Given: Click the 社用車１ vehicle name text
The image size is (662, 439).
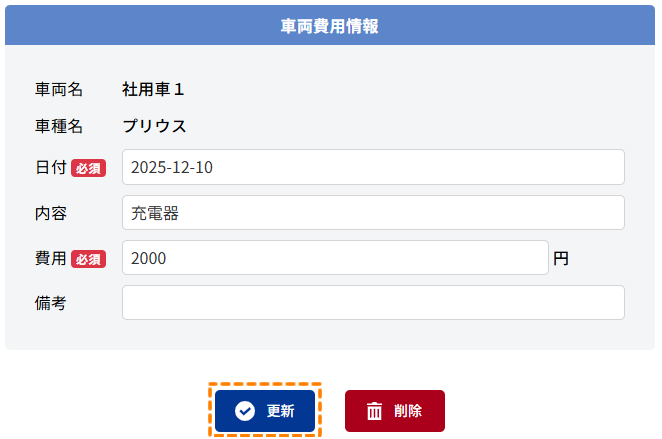Looking at the screenshot, I should tap(153, 89).
